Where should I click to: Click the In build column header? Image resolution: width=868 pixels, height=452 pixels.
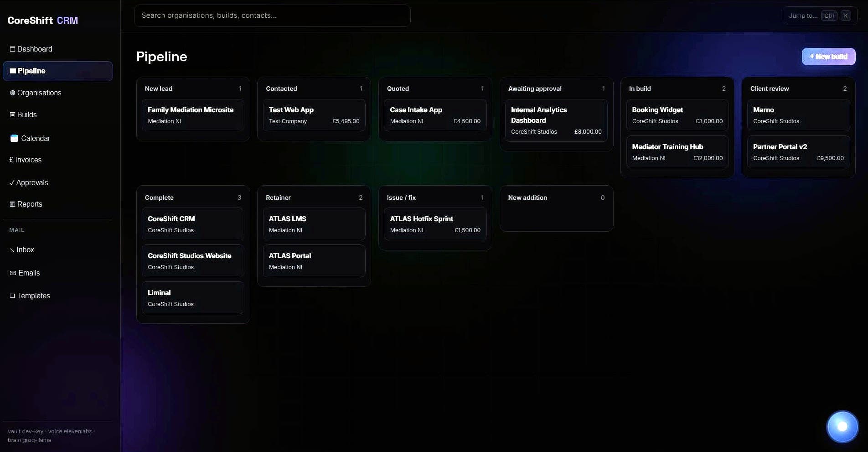pyautogui.click(x=640, y=89)
